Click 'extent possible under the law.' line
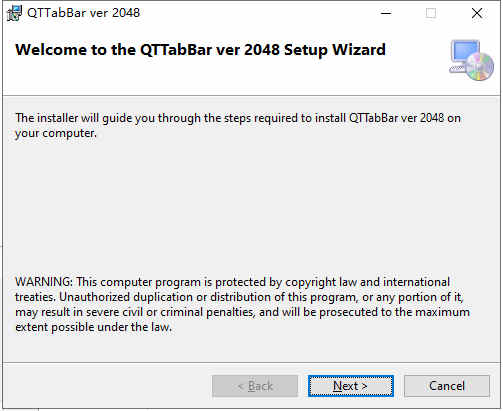Viewport: 503px width, 411px height. (94, 327)
